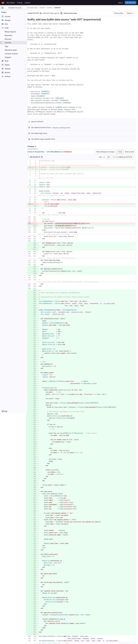Select the Analyze chart icon

[2, 77]
